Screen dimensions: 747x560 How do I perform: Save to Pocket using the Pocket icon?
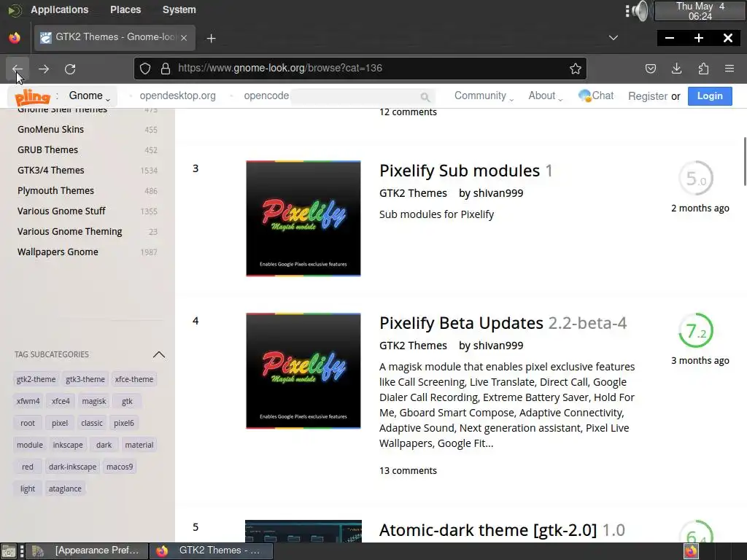(x=650, y=69)
